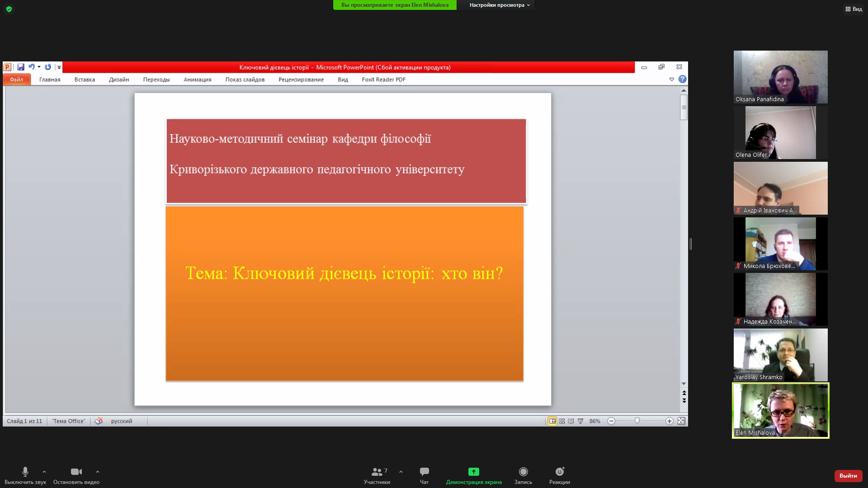
Task: Switch to Slide Sorter view
Action: (562, 421)
